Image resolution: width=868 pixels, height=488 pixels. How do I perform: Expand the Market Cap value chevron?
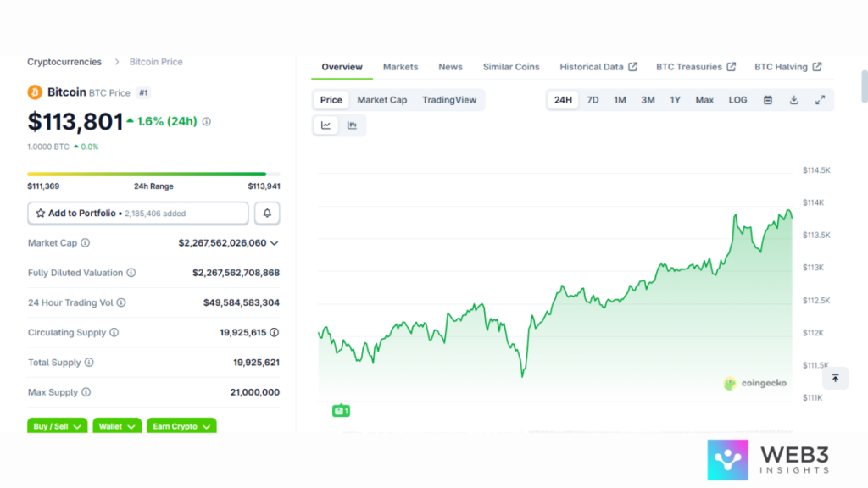coord(274,243)
